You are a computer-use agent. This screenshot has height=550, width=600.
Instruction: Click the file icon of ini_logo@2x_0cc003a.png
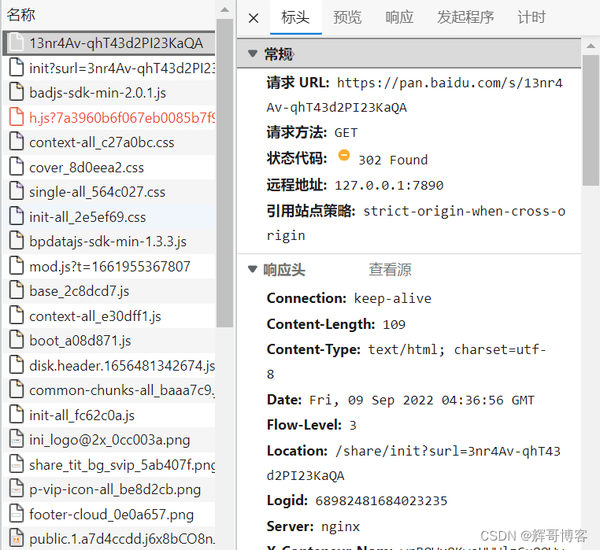(x=16, y=439)
